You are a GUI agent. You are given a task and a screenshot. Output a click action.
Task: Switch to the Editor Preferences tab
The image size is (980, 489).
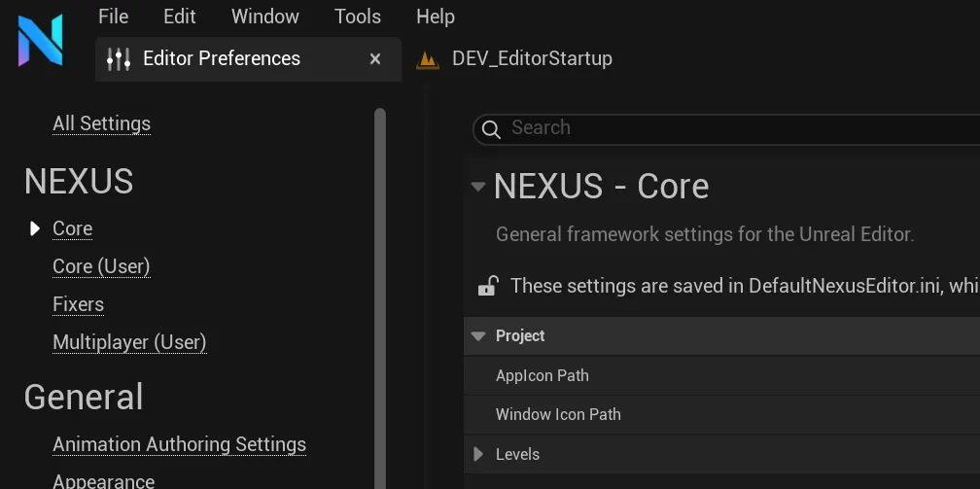point(248,58)
